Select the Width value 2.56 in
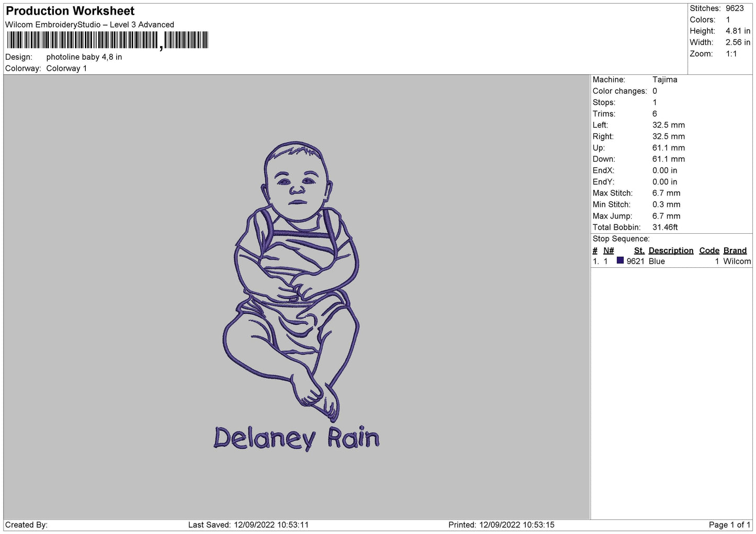 click(738, 42)
